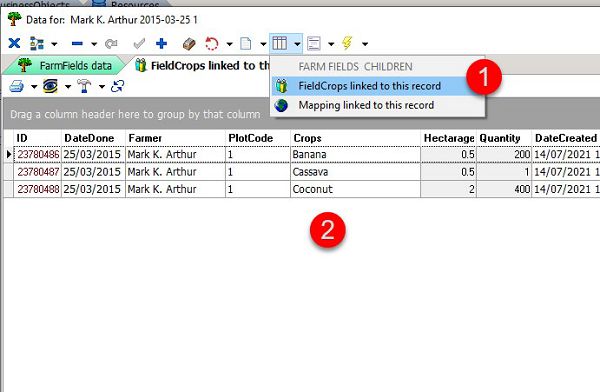This screenshot has height=392, width=600.
Task: Select the Cassava row ID 23780487
Action: (38, 172)
